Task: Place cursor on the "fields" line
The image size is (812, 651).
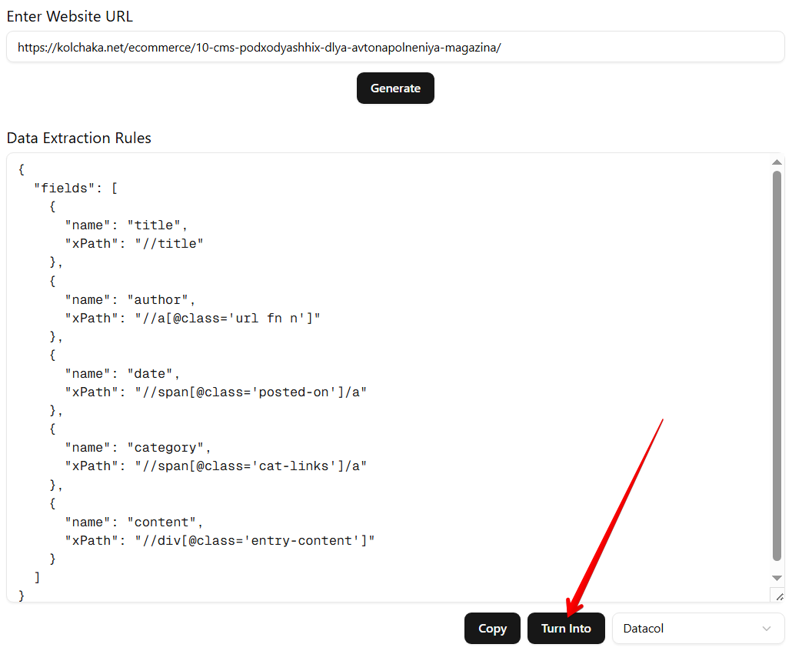Action: (75, 188)
